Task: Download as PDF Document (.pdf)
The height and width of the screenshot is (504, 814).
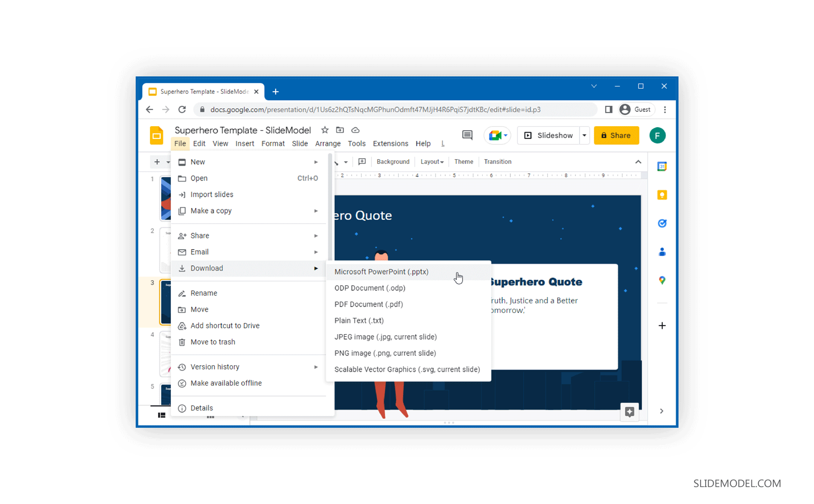Action: (409, 304)
